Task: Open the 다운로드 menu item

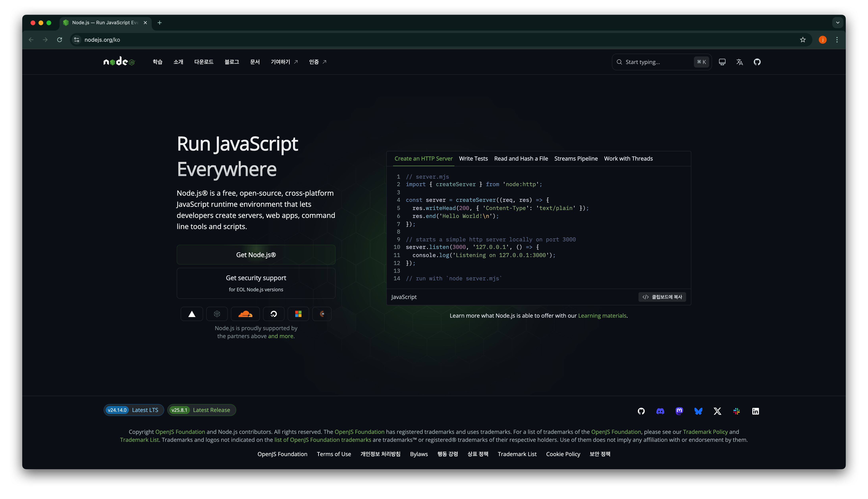Action: (x=203, y=62)
